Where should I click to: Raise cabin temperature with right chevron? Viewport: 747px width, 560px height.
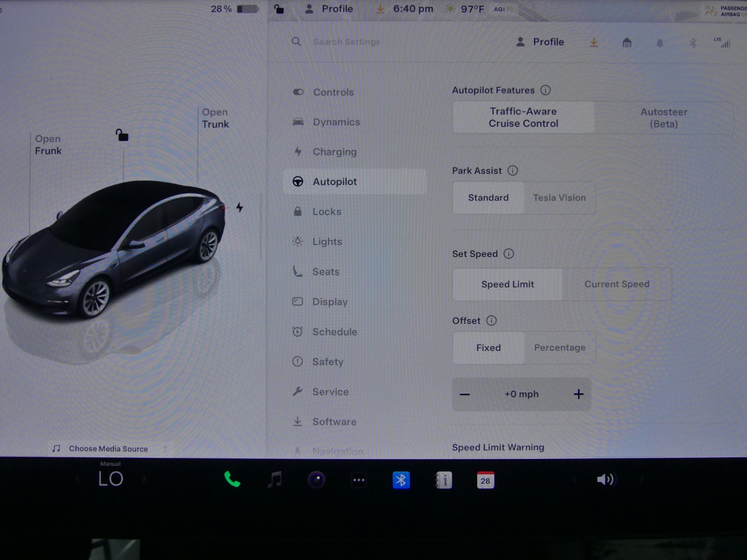[x=144, y=479]
